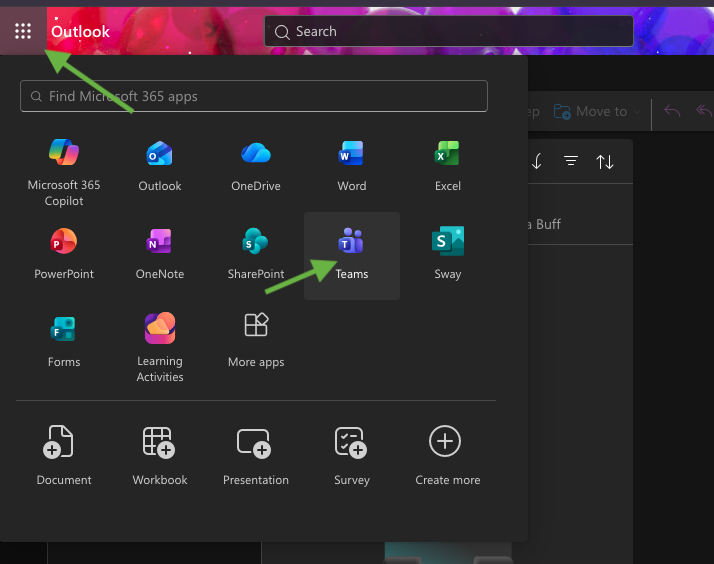Open the Create more options
This screenshot has width=714, height=564.
pos(448,455)
